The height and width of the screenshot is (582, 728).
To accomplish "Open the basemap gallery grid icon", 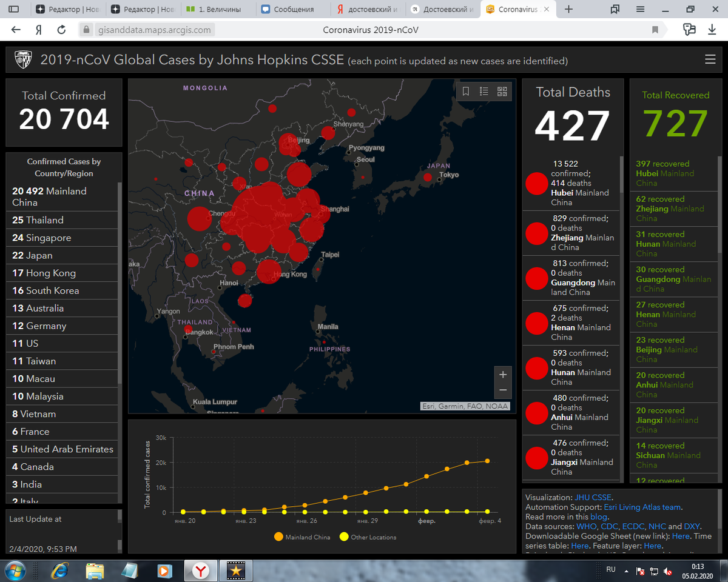I will (502, 92).
